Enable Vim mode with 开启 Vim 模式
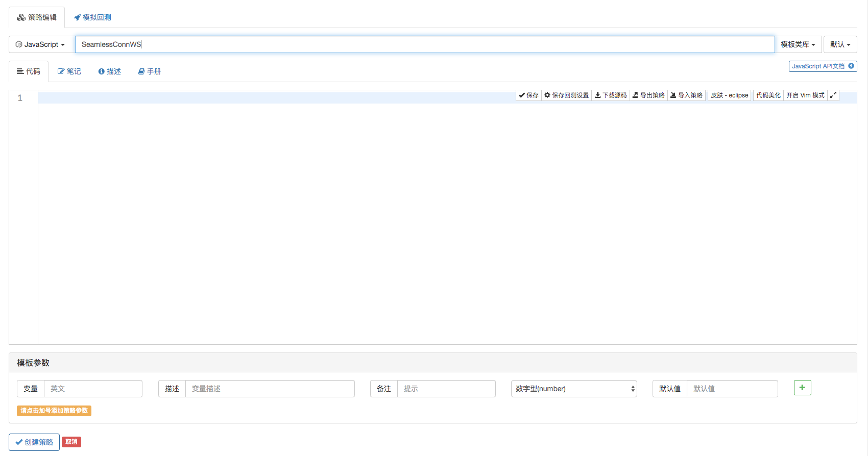The height and width of the screenshot is (456, 868). [805, 95]
